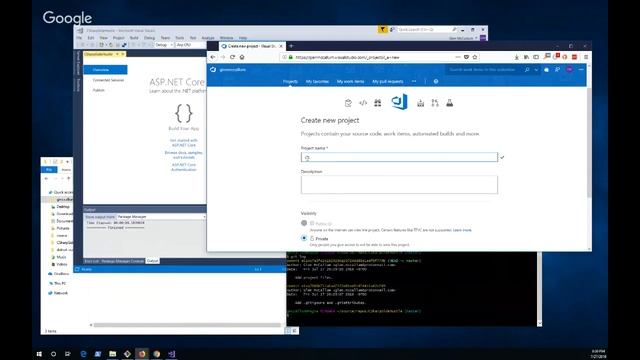Open Windows Start menu

[x=39, y=354]
